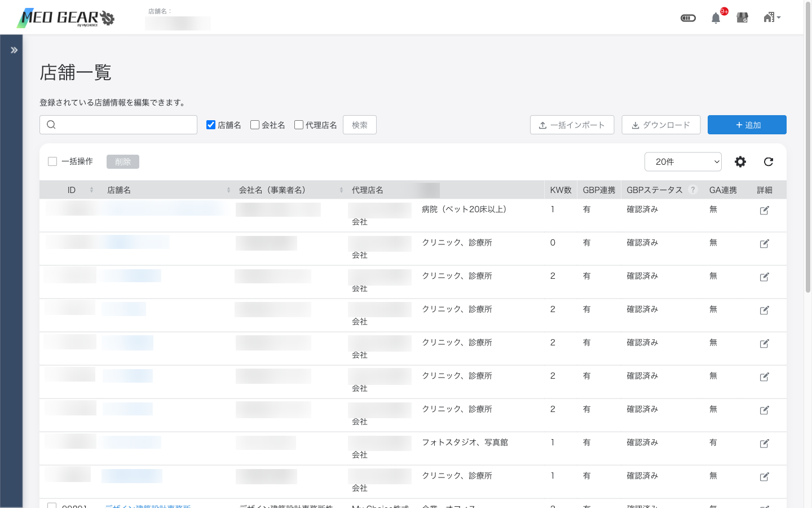Sort by ID column arrows
Screen dimensions: 812x508
click(91, 190)
